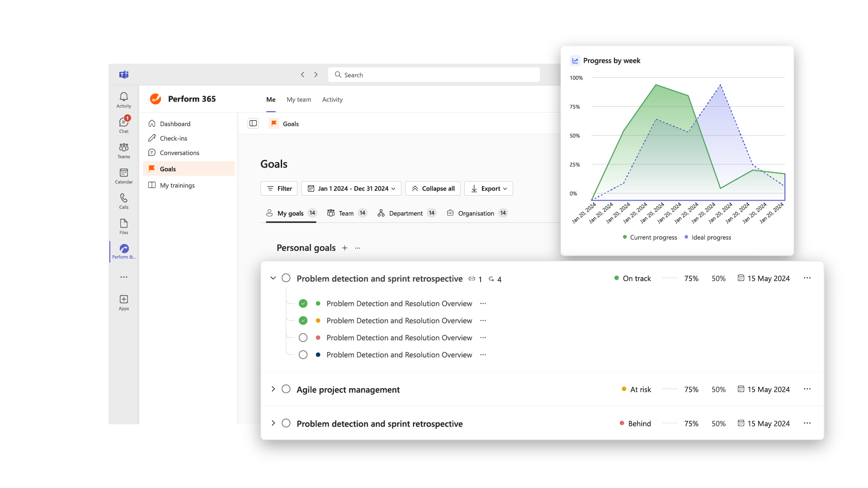Open more options for Behind goal
The image size is (868, 488).
coord(807,423)
